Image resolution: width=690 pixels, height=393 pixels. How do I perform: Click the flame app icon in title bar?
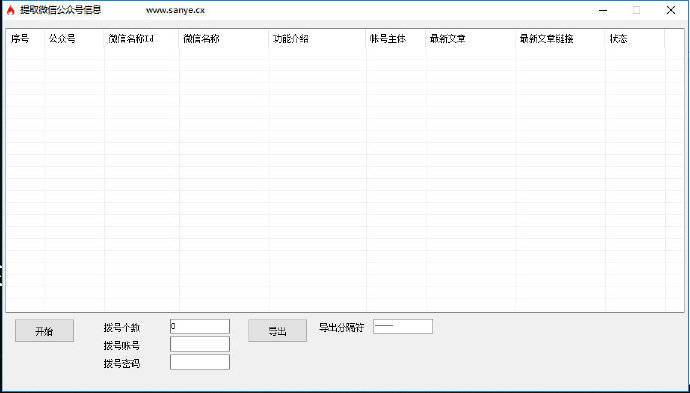(x=11, y=10)
